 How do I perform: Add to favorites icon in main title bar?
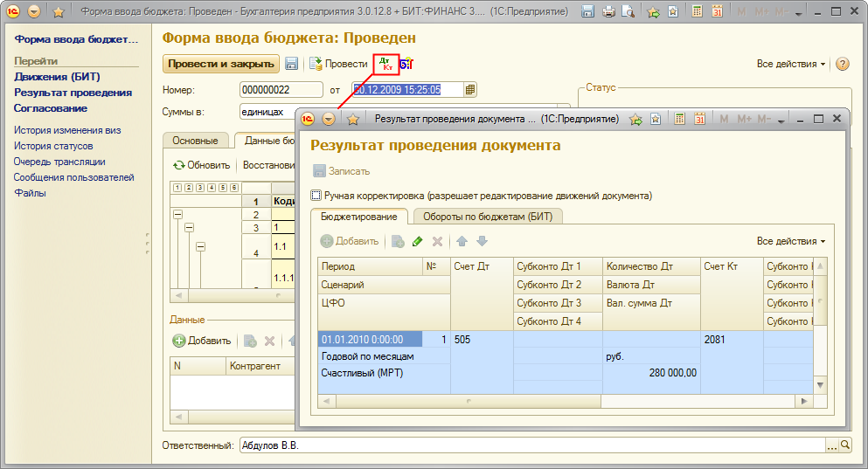pos(673,11)
